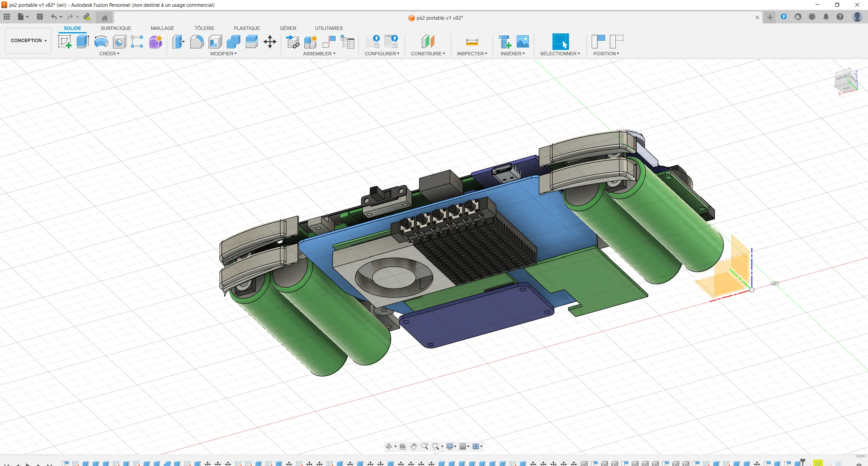Expand the CRÉER menu
Image resolution: width=868 pixels, height=466 pixels.
pos(109,54)
